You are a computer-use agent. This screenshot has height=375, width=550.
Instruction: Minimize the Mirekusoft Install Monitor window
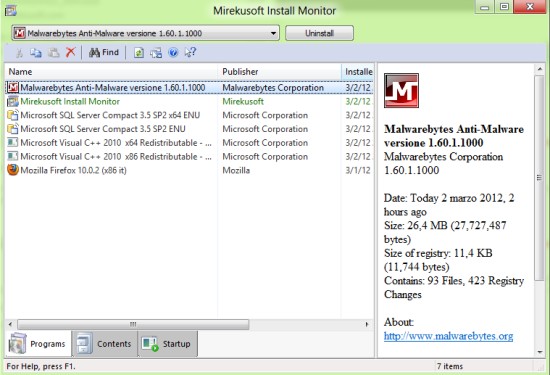click(485, 7)
